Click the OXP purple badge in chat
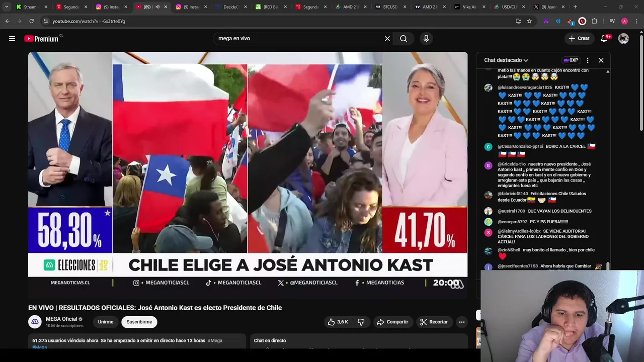Viewport: 644px width, 362px height. [x=571, y=60]
